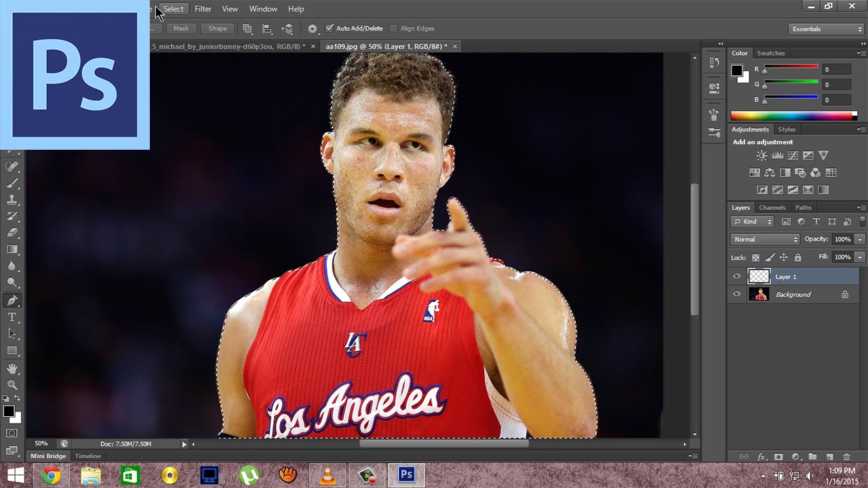Delete layer with trash icon
The width and height of the screenshot is (868, 488).
click(846, 457)
